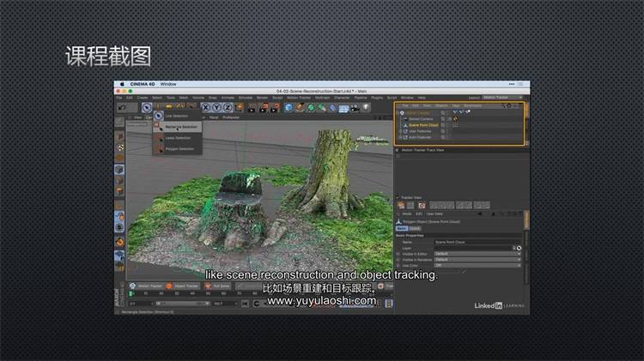Viewport: 644px width, 361px height.
Task: Open the User Data menu in Attributes
Action: click(434, 214)
